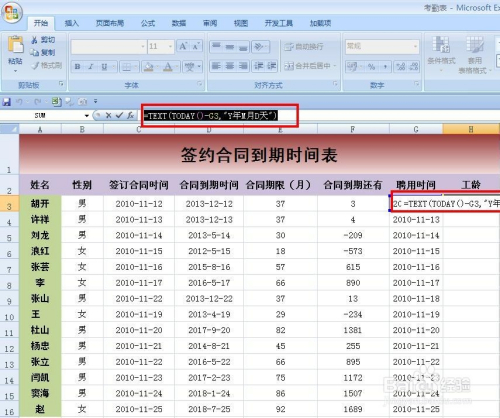This screenshot has height=418, width=500.
Task: Select column H header
Action: (471, 129)
